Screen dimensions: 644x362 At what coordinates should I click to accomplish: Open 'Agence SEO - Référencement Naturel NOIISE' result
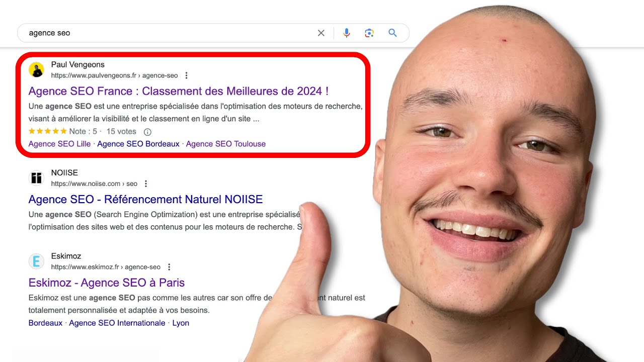pos(146,199)
